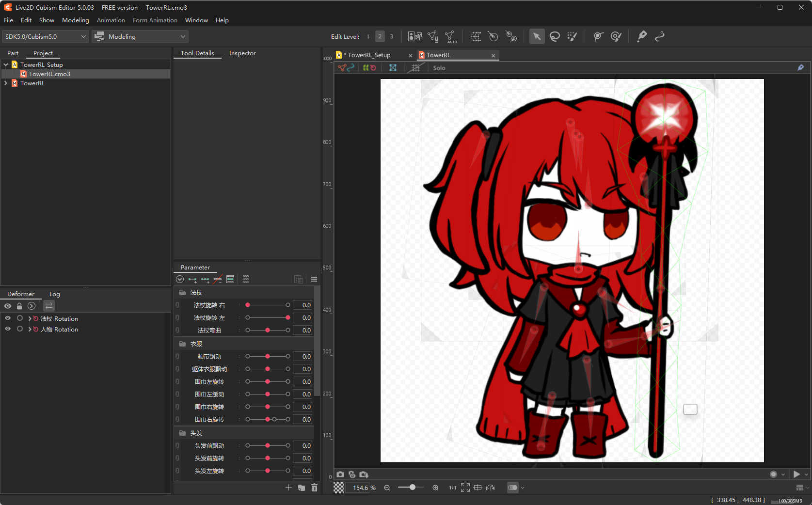Screen dimensions: 812x505
Task: Click the canvas zoom slider
Action: (411, 488)
